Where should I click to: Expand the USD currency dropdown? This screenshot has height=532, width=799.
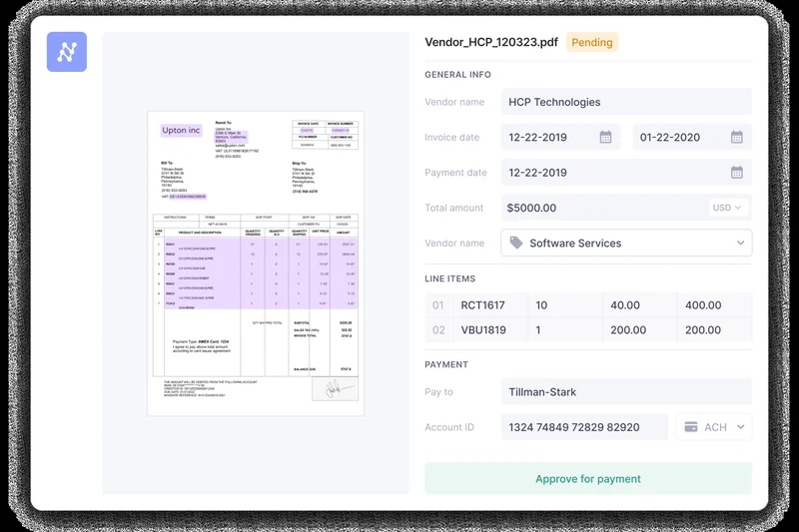(727, 208)
